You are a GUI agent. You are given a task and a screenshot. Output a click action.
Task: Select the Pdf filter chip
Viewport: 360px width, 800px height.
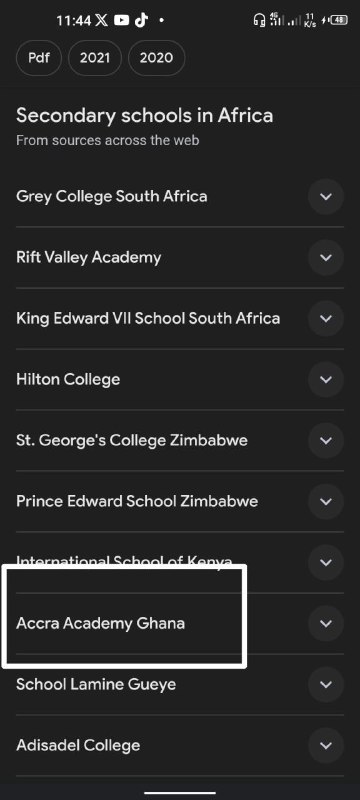39,58
